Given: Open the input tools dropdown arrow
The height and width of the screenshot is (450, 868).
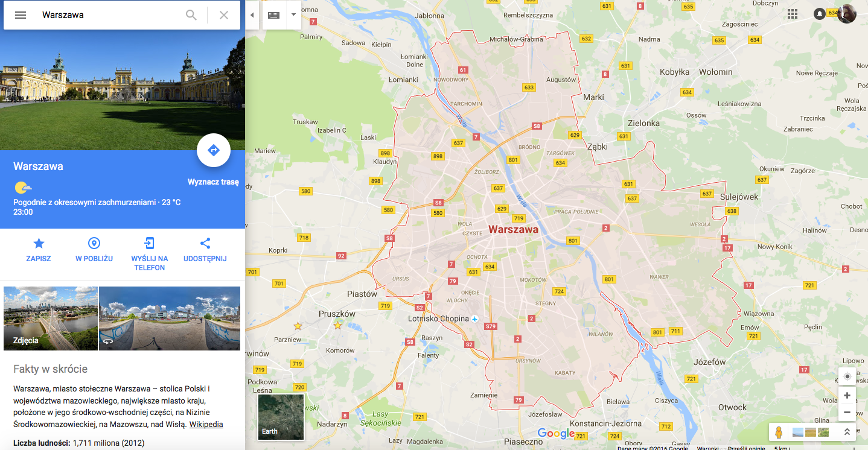Looking at the screenshot, I should click(x=293, y=15).
